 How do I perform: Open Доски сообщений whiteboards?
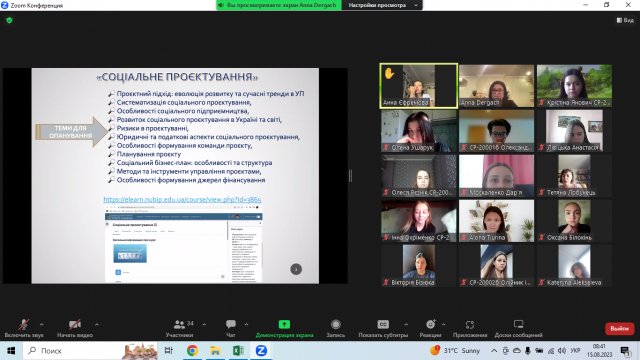[518, 329]
